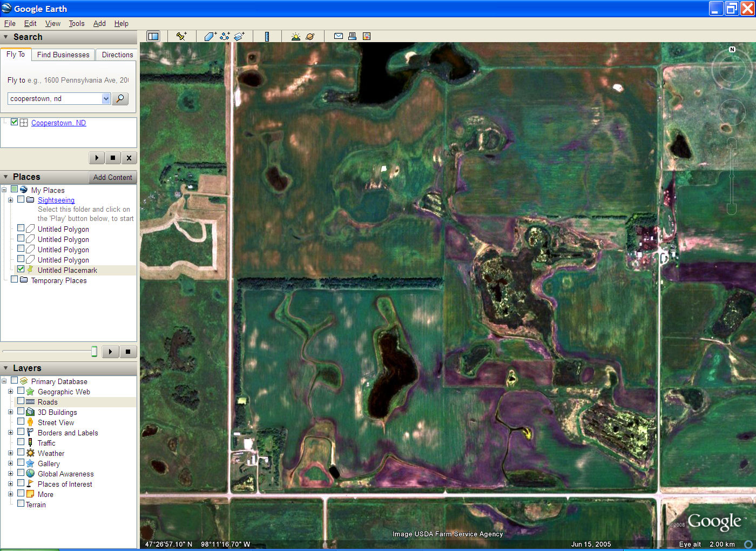Click the 3D Buildings layer icon

(x=30, y=412)
